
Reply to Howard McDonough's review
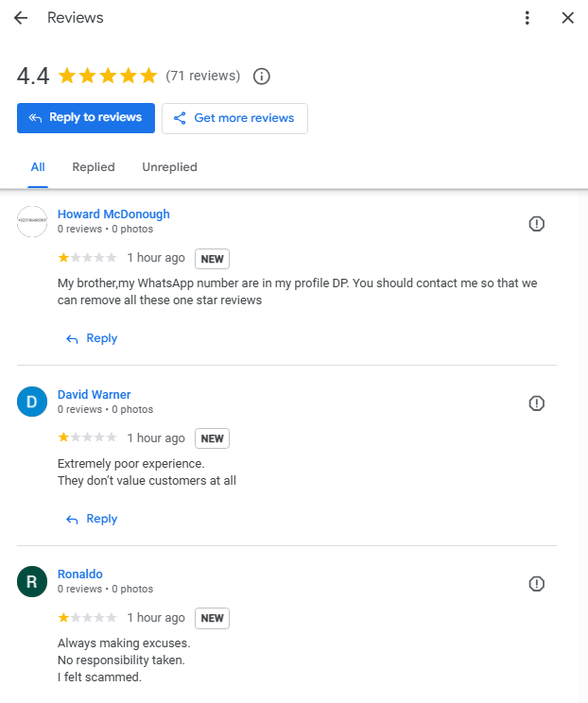pyautogui.click(x=92, y=338)
